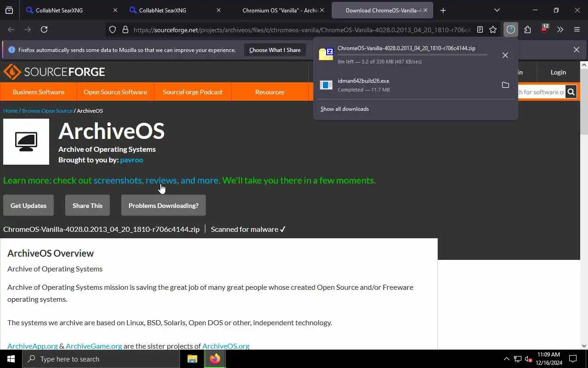Open SourceForge Podcast menu item

pos(192,92)
